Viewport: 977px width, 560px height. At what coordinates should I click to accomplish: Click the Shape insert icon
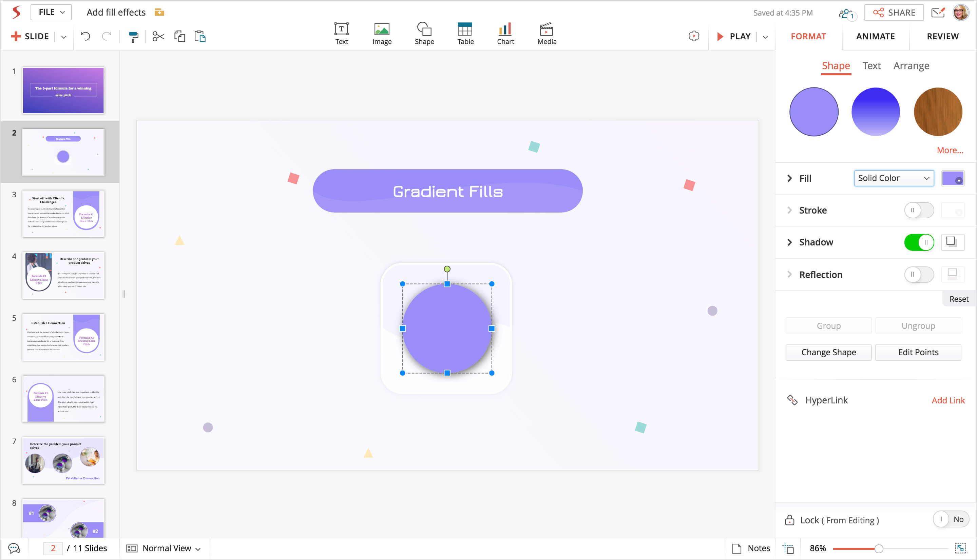click(x=424, y=34)
